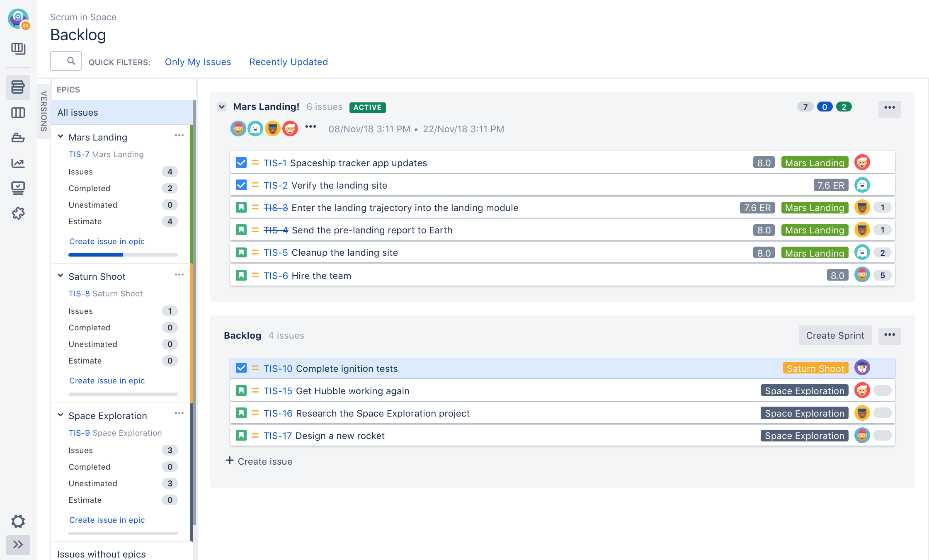Apply the Only My Issues filter
Image resolution: width=929 pixels, height=560 pixels.
(198, 62)
